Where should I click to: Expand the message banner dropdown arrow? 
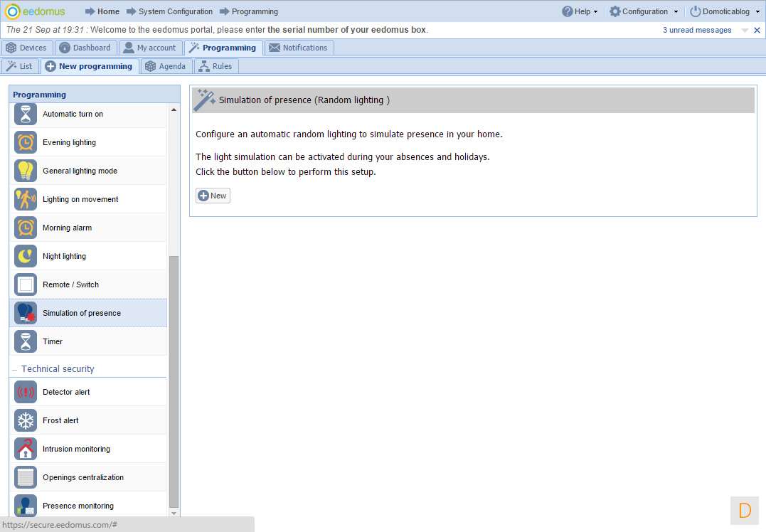(745, 31)
